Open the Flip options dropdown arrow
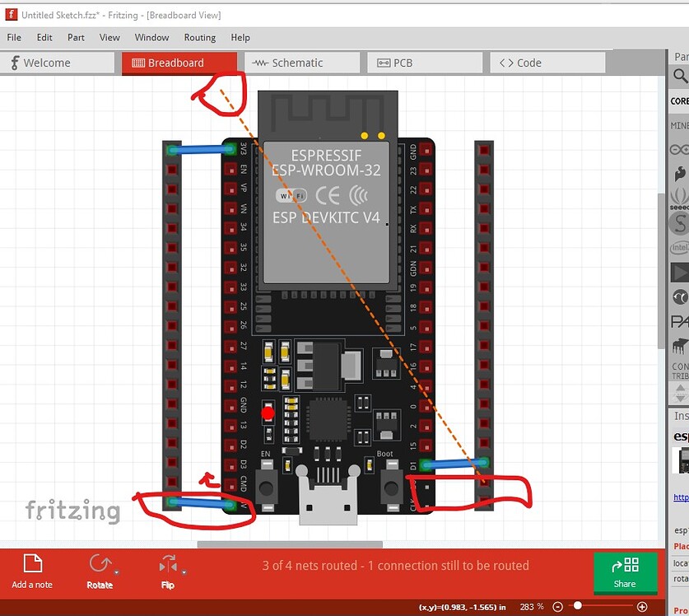Viewport: 689px width, 616px height. [184, 572]
